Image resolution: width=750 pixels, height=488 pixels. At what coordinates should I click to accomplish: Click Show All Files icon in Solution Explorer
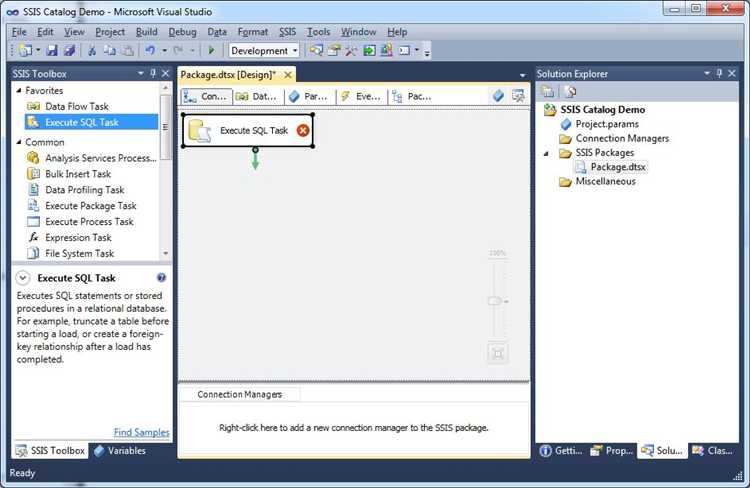(570, 91)
